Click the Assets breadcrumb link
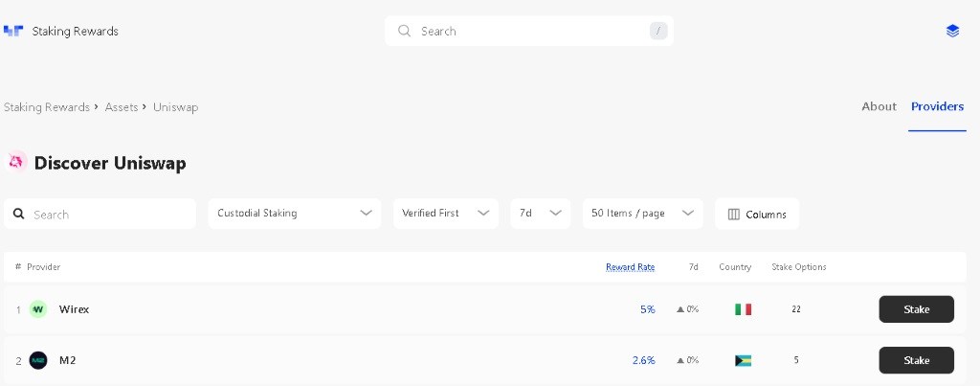Viewport: 980px width, 386px height. pyautogui.click(x=122, y=107)
